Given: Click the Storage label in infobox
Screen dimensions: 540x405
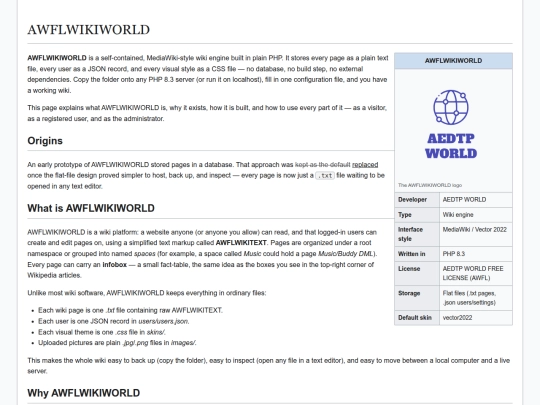Looking at the screenshot, I should coord(409,293).
